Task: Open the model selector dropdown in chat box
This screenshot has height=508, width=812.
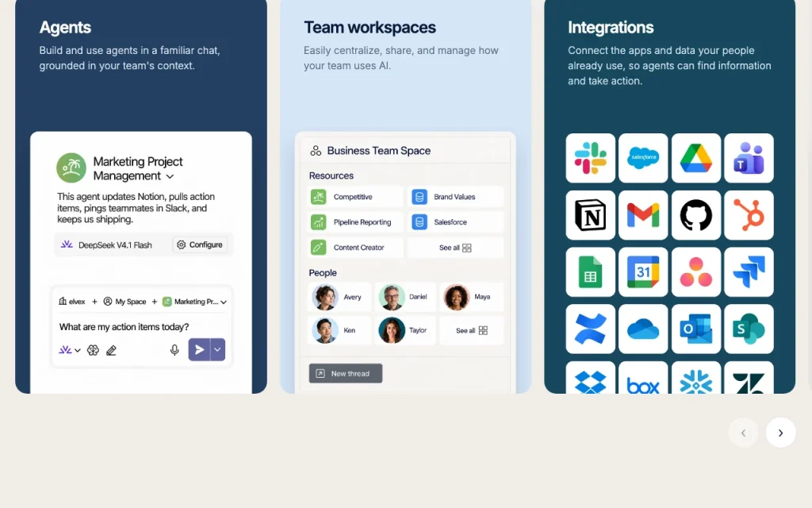Action: coord(70,350)
